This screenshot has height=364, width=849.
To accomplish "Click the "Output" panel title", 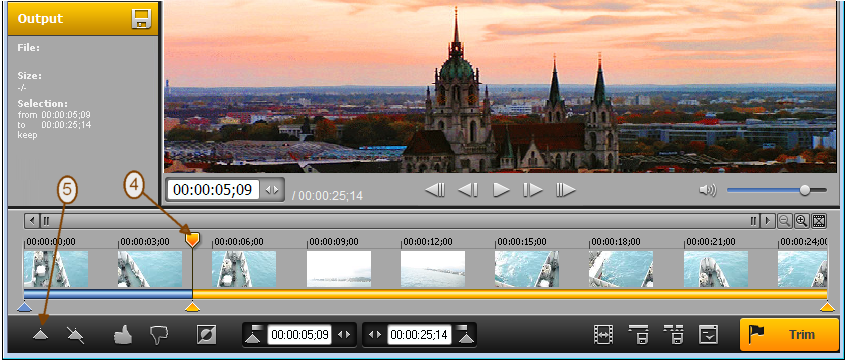I will coord(41,18).
